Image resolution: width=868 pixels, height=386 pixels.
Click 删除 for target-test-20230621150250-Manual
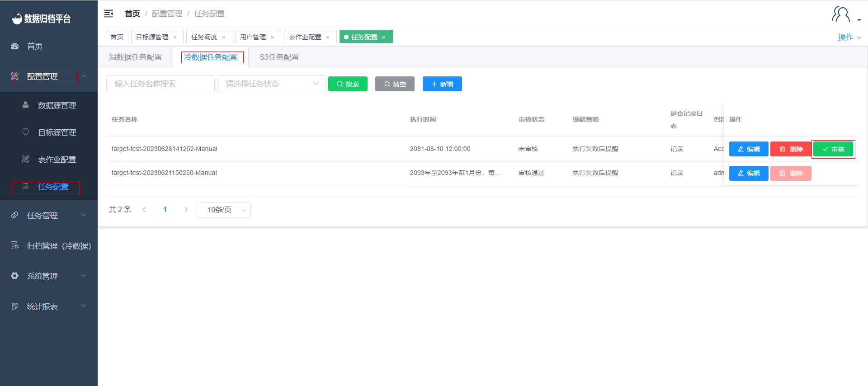pos(791,173)
